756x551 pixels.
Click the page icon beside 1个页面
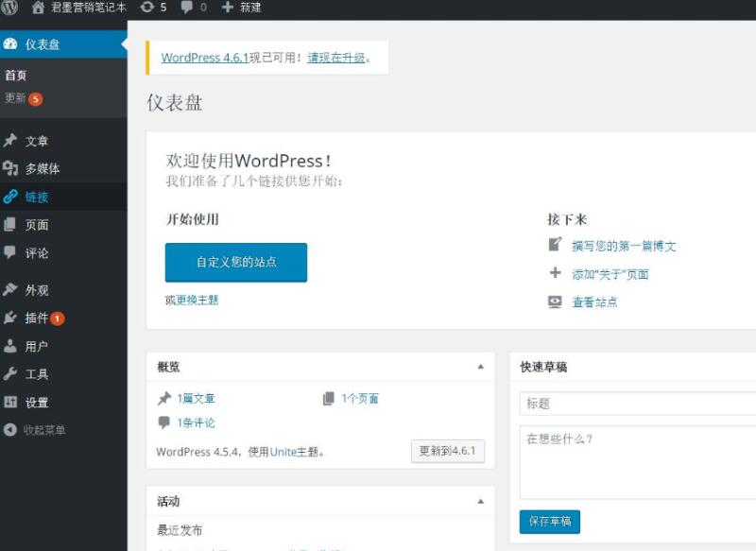point(328,398)
